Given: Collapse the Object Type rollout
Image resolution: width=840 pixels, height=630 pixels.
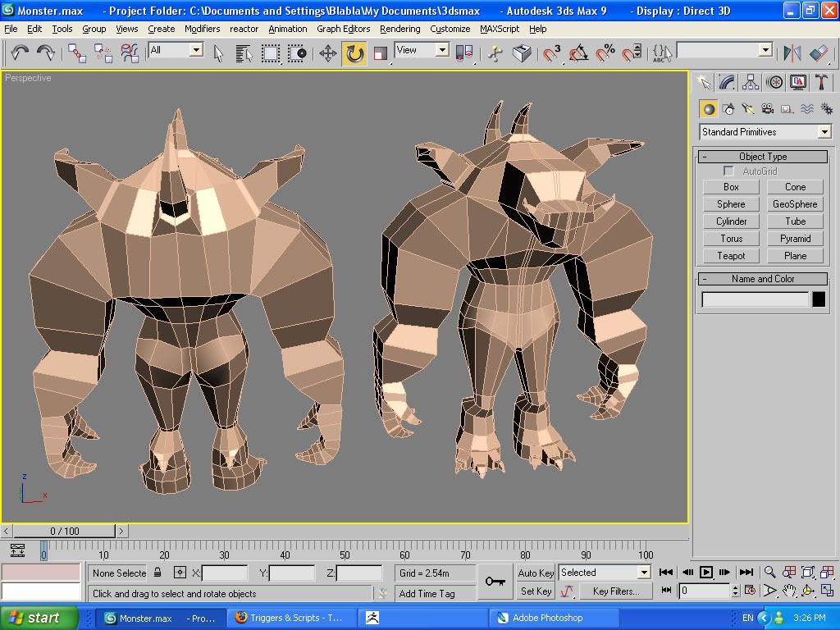Looking at the screenshot, I should 763,157.
